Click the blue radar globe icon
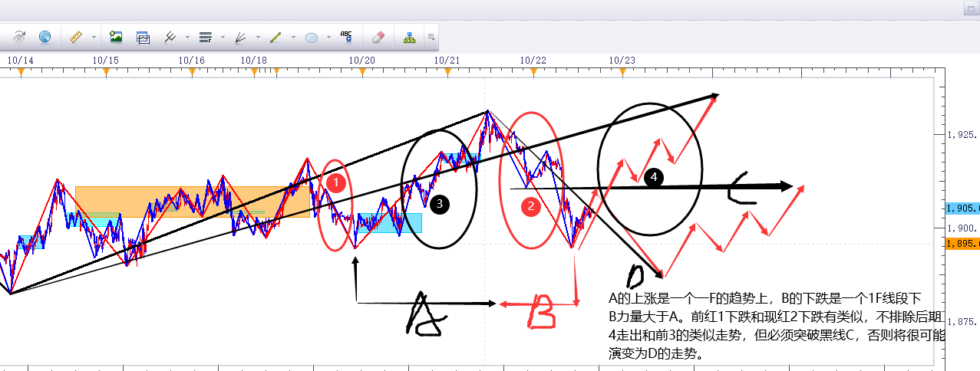 pyautogui.click(x=45, y=36)
